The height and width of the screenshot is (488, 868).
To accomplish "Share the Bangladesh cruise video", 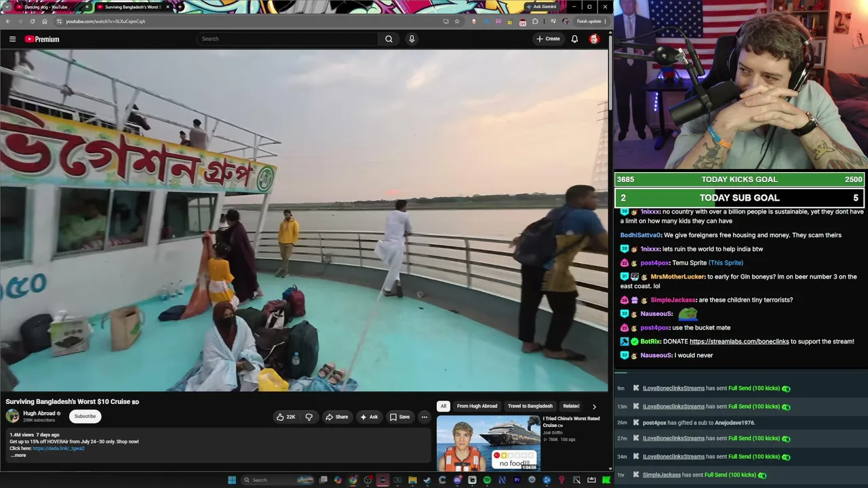I will click(x=336, y=417).
